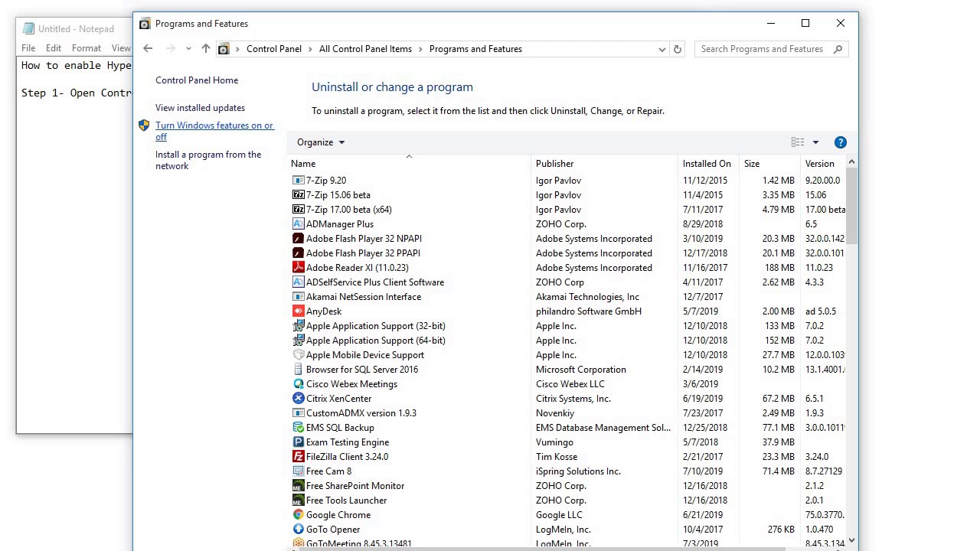Expand chevron after All Control Panel Items
This screenshot has height=551, width=980.
[x=420, y=49]
